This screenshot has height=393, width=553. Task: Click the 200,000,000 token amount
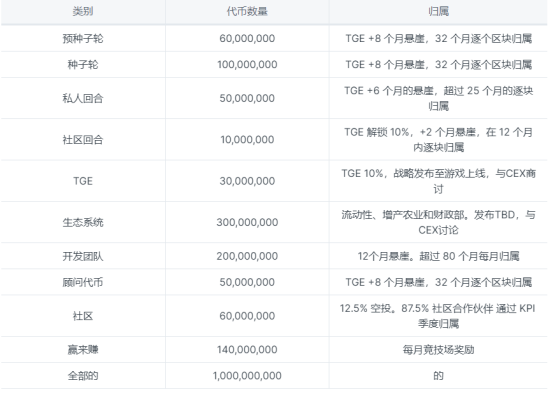pos(247,256)
